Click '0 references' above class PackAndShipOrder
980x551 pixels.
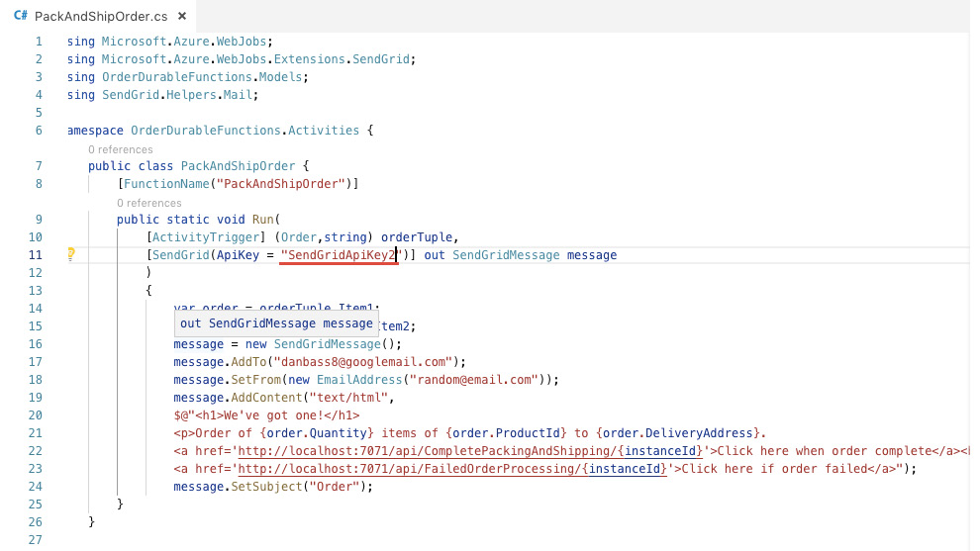coord(120,149)
